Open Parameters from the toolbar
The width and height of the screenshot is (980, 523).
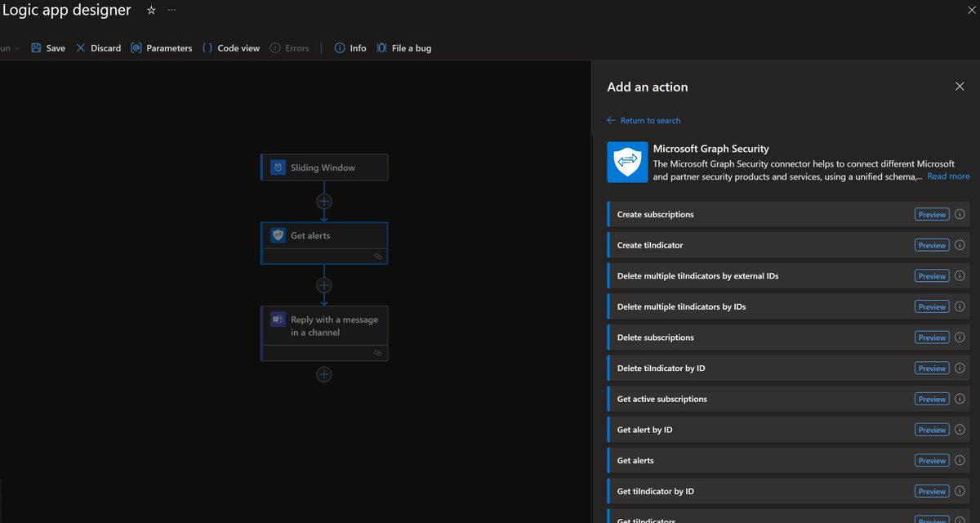tap(162, 48)
